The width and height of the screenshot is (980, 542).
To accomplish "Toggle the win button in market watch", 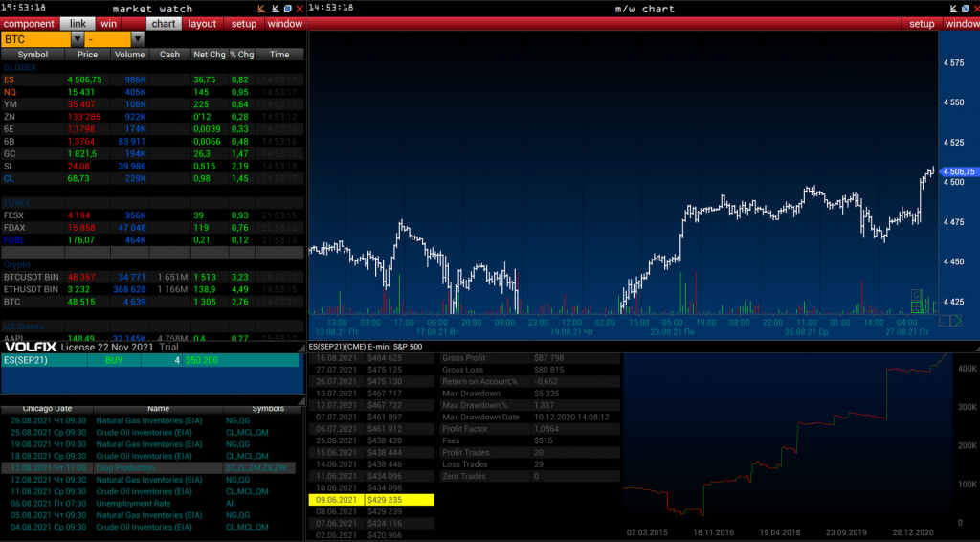I will [x=108, y=23].
